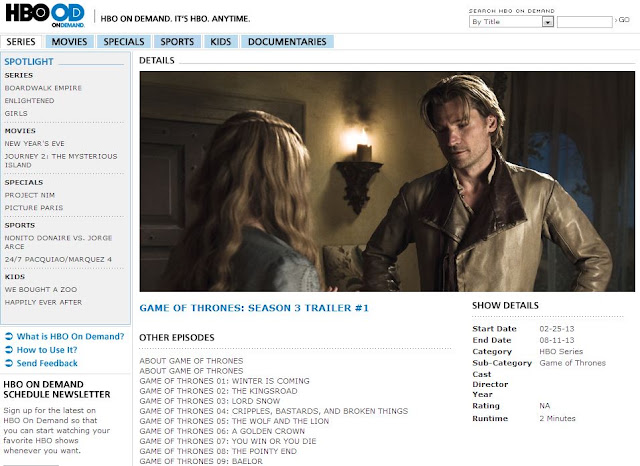The height and width of the screenshot is (466, 640).
Task: Click the End Date value 08-11-13
Action: click(x=557, y=340)
